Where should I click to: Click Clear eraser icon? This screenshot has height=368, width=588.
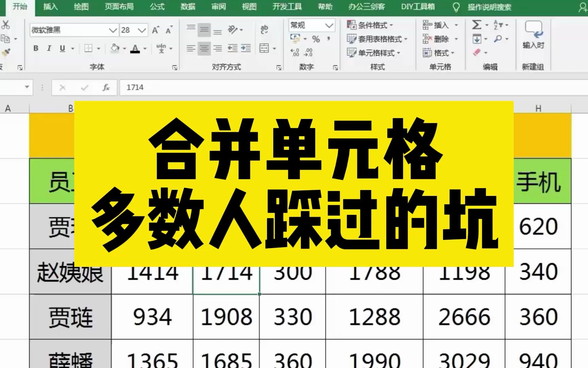(x=477, y=52)
